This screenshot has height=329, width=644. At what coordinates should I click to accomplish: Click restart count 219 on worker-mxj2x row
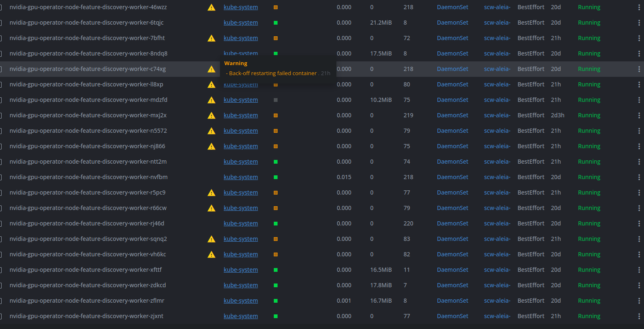409,115
